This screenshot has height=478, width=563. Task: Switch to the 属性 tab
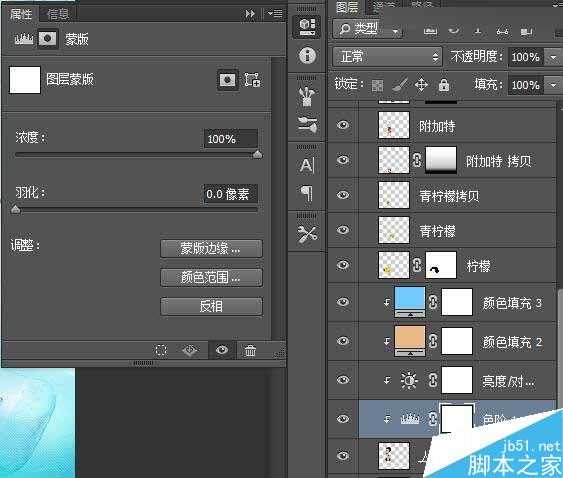20,14
